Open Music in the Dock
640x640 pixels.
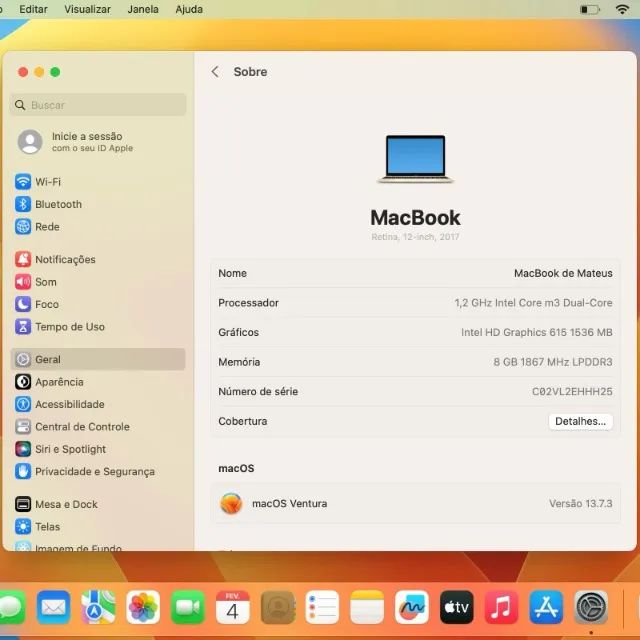coord(502,607)
